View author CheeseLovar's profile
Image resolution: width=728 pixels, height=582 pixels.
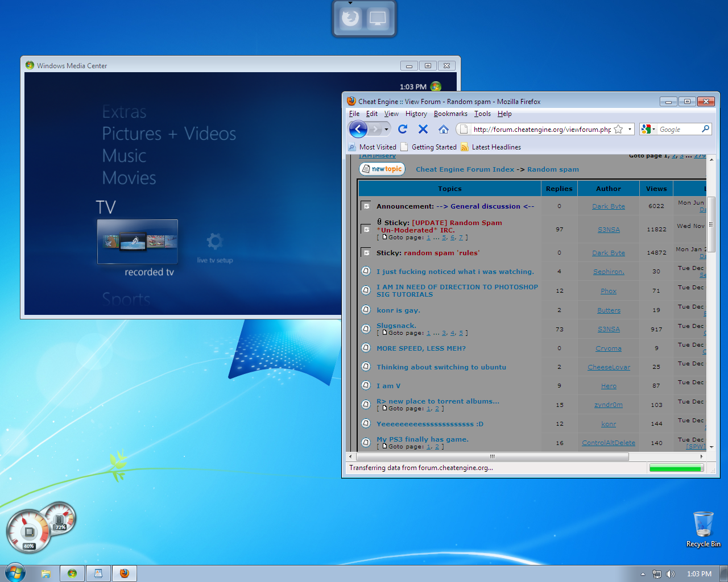609,367
